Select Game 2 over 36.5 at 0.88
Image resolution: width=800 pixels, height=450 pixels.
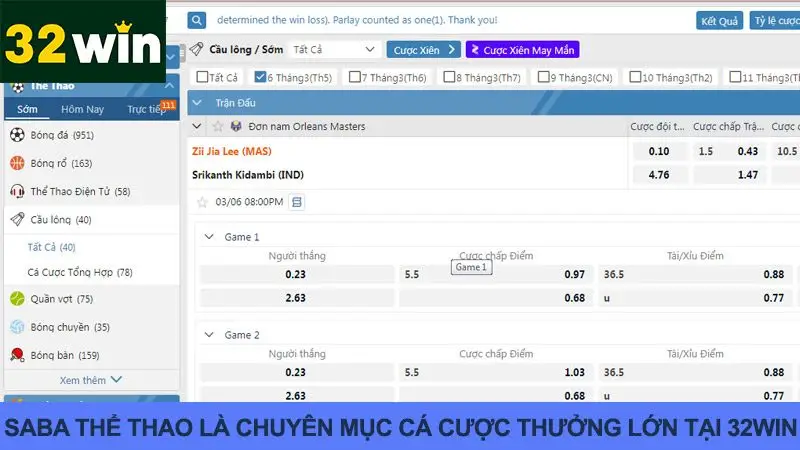click(695, 372)
